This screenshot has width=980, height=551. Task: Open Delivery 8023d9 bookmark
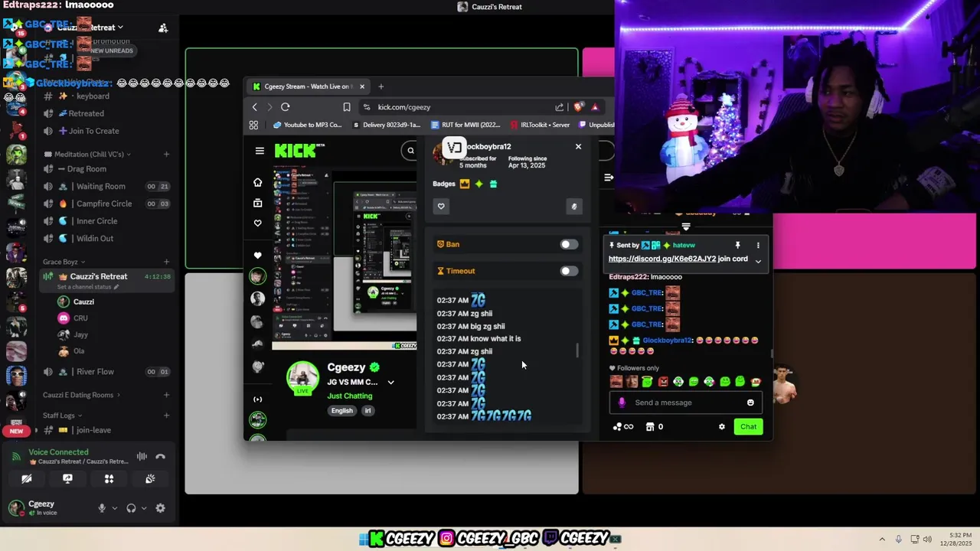[387, 125]
